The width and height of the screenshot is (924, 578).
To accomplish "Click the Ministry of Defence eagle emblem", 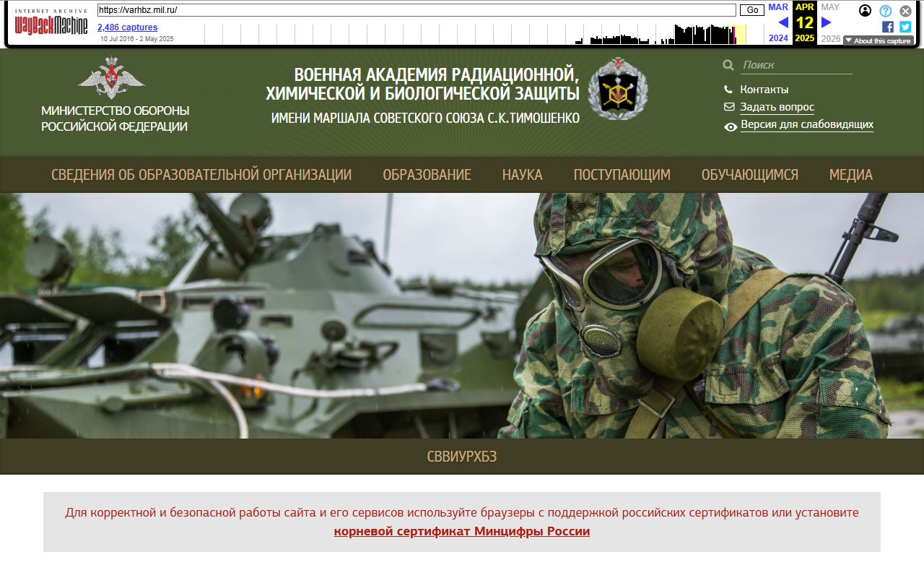I will coord(111,77).
